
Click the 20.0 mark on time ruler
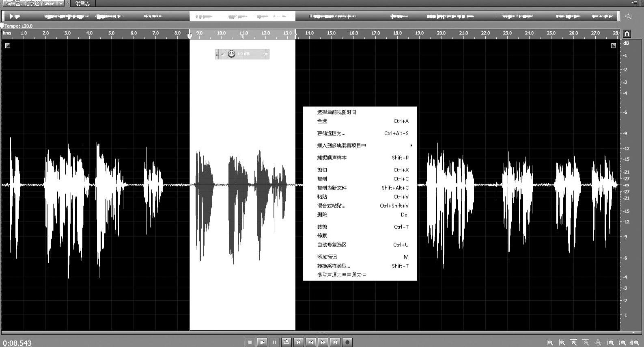point(441,33)
